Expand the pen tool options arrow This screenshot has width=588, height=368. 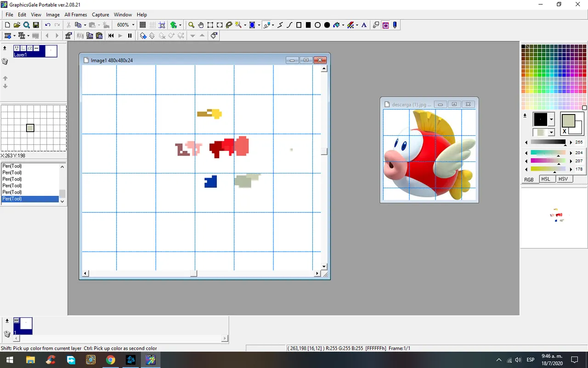(273, 25)
